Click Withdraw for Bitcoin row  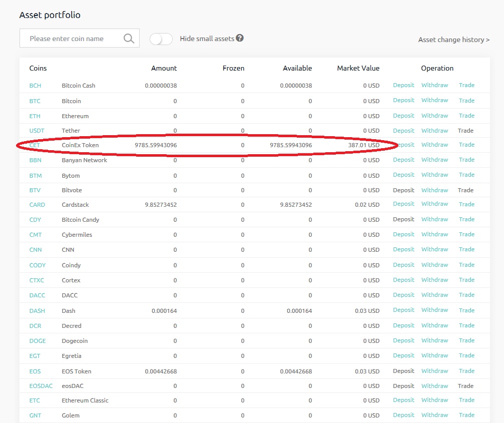coord(434,100)
